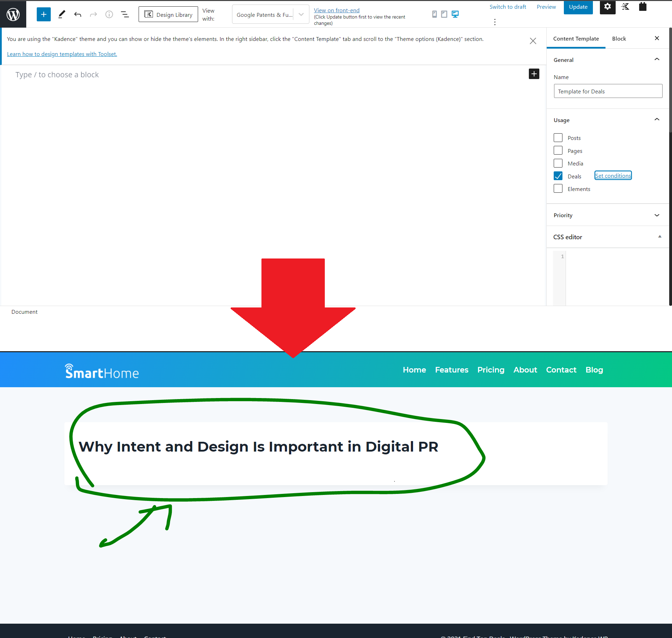Close the settings sidebar

click(x=657, y=38)
